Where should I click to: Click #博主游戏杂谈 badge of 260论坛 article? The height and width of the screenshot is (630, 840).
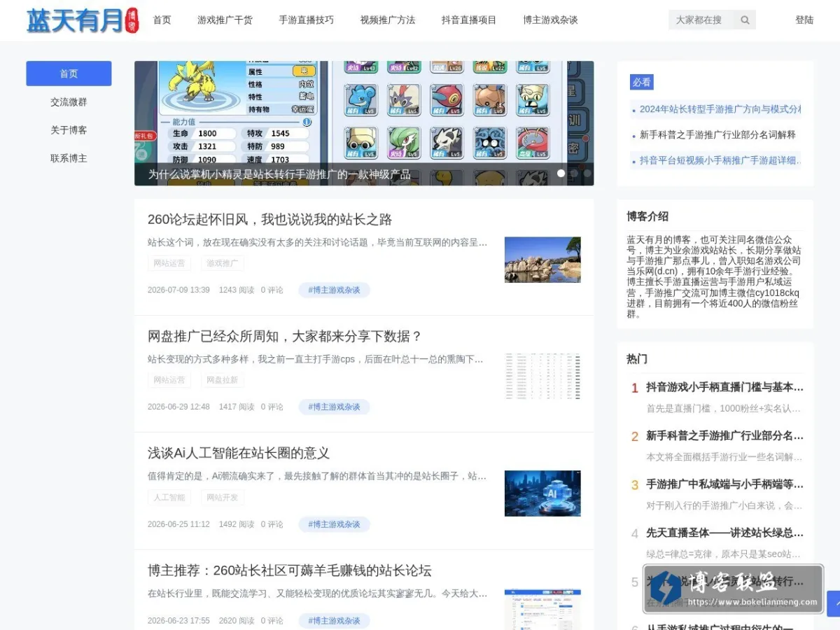[x=334, y=290]
